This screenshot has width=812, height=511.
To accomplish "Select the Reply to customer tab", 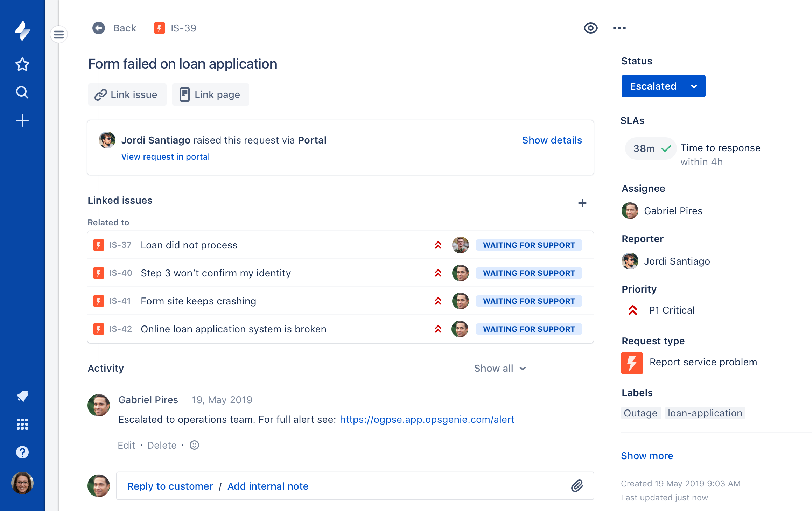I will (170, 486).
